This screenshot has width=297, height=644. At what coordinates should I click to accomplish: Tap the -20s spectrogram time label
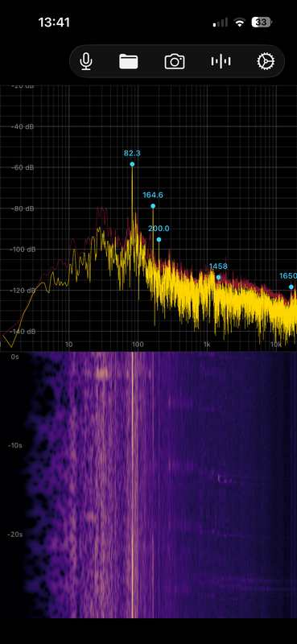14,535
